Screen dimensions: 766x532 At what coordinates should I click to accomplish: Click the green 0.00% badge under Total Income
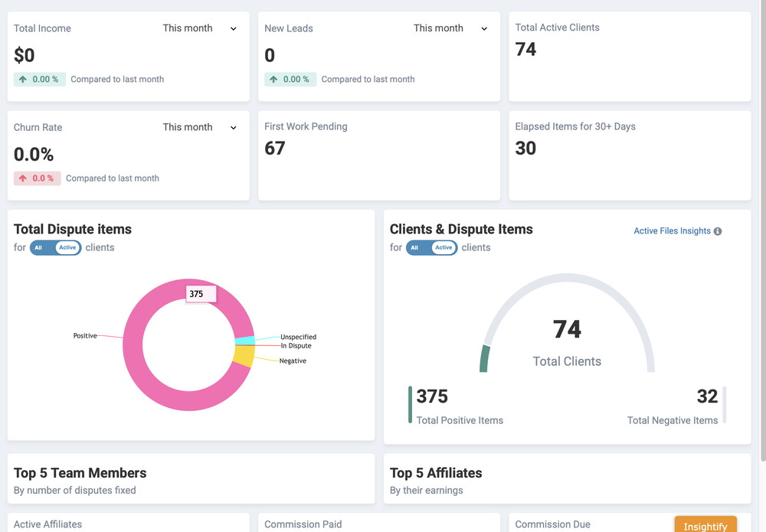pyautogui.click(x=39, y=79)
